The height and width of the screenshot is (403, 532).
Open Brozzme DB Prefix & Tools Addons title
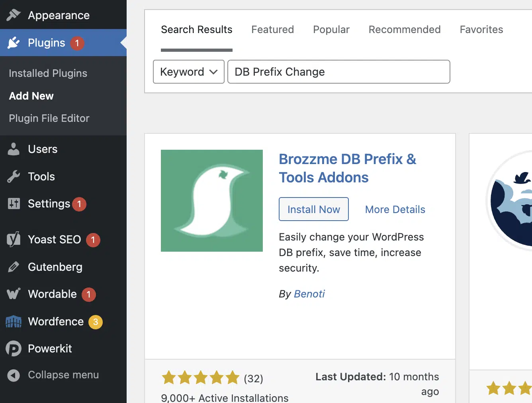(347, 168)
